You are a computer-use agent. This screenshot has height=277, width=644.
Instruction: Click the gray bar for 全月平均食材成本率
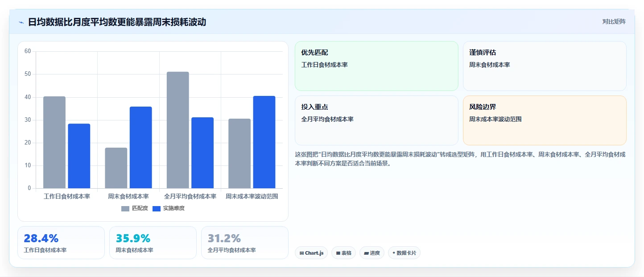[178, 130]
